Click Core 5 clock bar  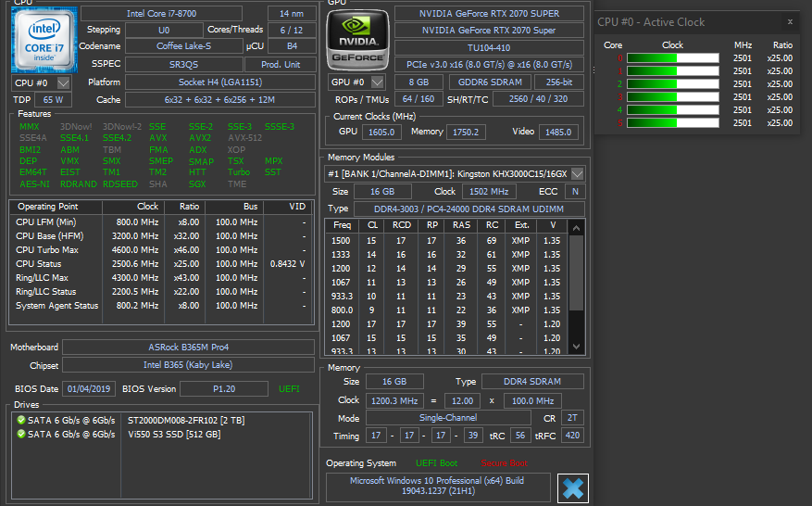(x=673, y=123)
